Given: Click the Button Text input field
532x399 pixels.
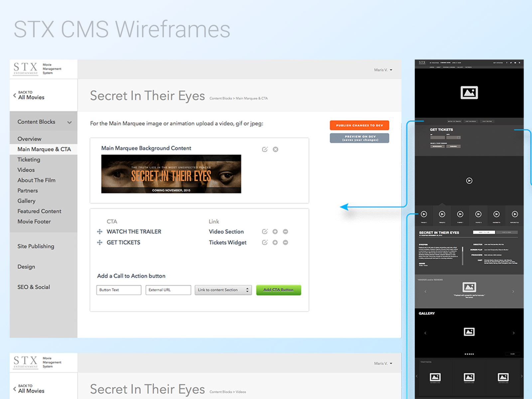Looking at the screenshot, I should click(x=119, y=290).
